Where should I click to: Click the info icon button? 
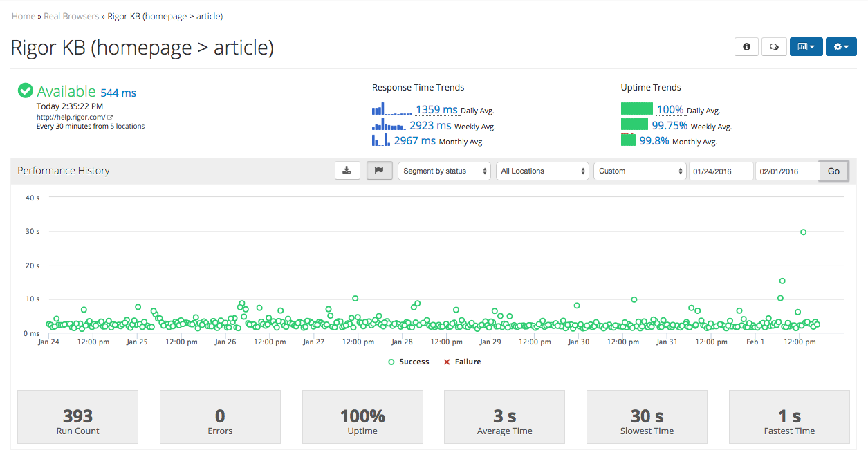[x=746, y=47]
